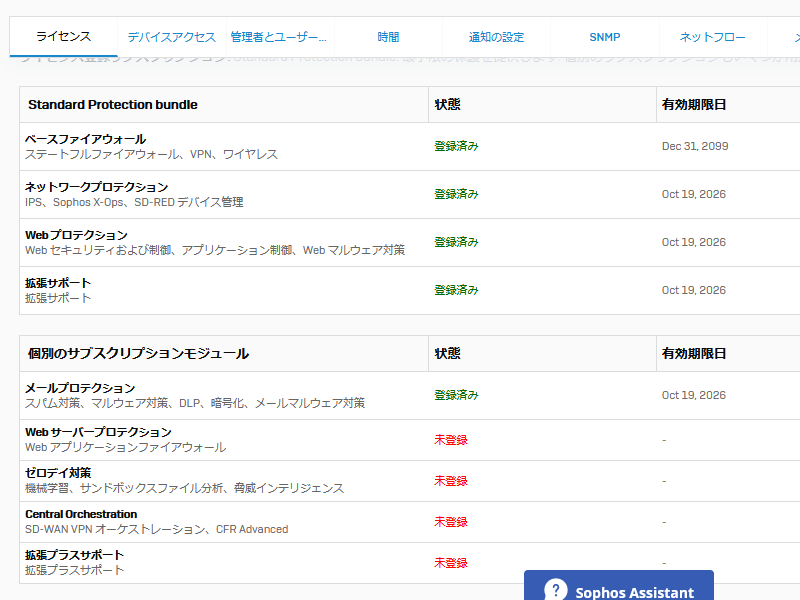Switch to the デバイスアクセス tab
Image resolution: width=800 pixels, height=600 pixels.
(x=171, y=37)
